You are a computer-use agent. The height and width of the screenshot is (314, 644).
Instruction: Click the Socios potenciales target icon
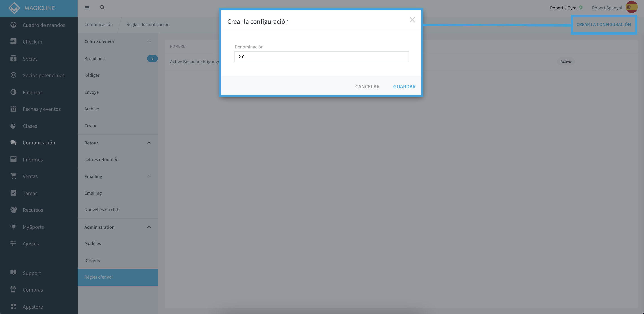[x=13, y=75]
